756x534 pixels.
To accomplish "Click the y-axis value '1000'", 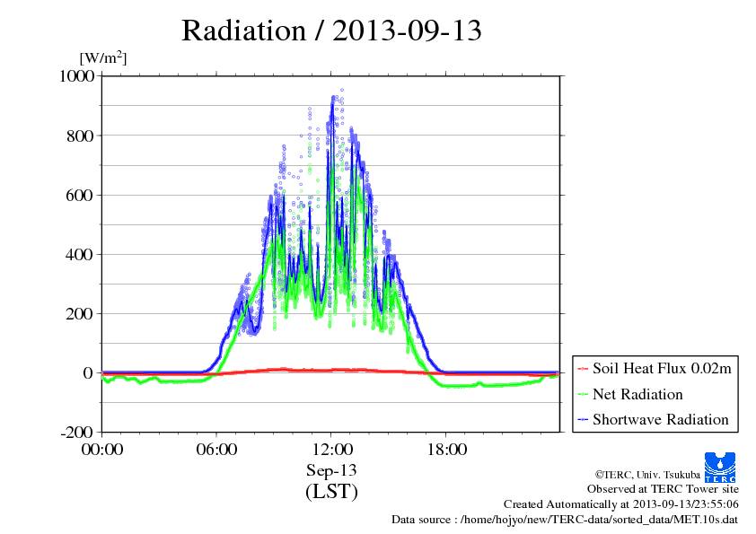I will [76, 75].
